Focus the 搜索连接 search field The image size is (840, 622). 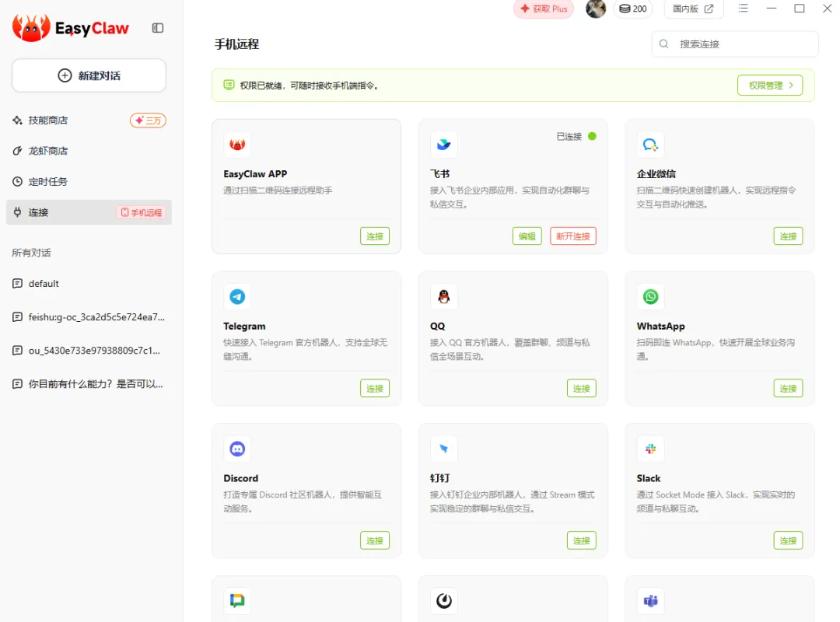(735, 44)
